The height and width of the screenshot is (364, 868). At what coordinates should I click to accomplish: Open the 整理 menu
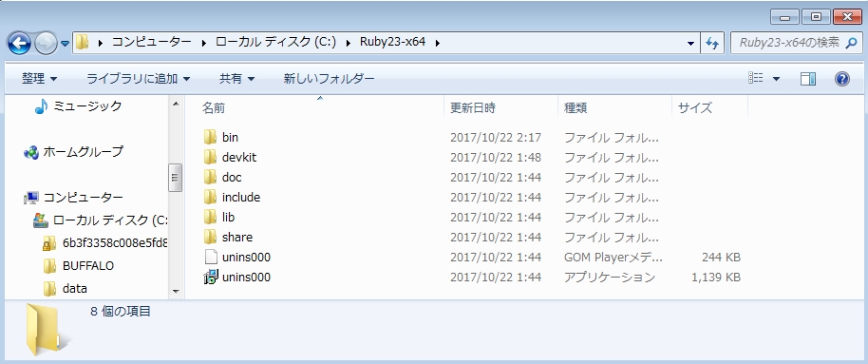(x=39, y=79)
